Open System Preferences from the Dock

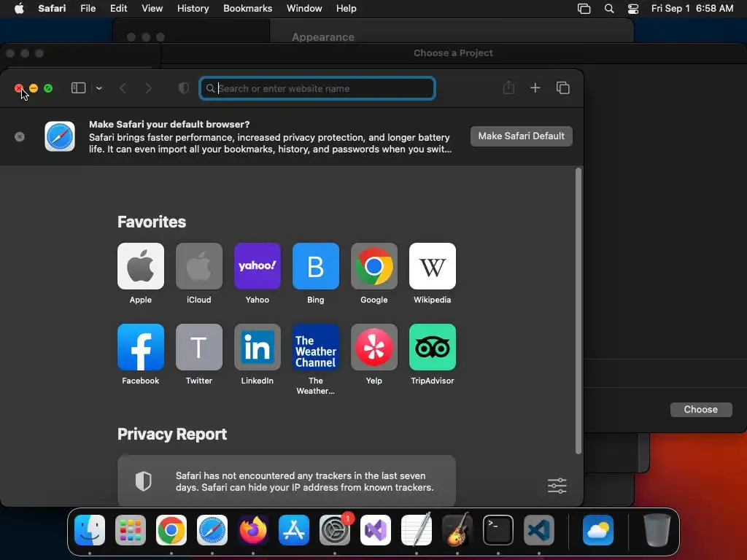pos(335,530)
